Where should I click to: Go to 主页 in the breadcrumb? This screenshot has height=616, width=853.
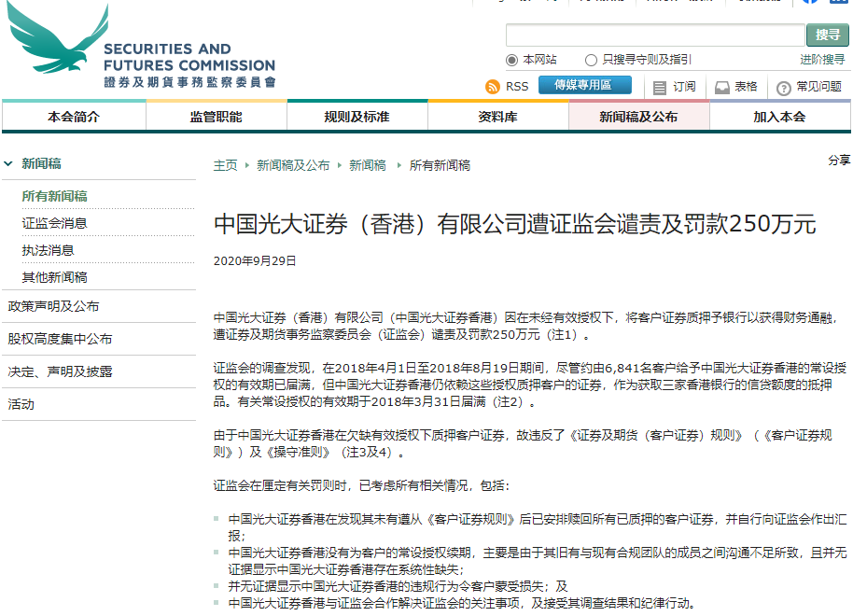225,165
